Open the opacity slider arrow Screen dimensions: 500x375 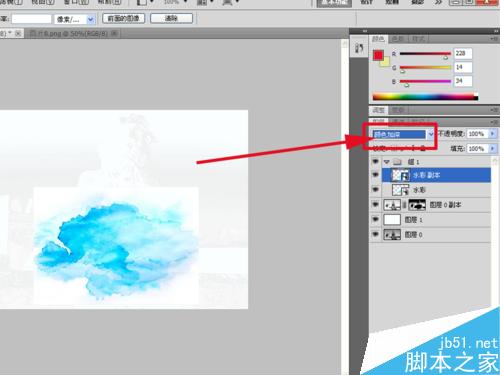pos(492,134)
